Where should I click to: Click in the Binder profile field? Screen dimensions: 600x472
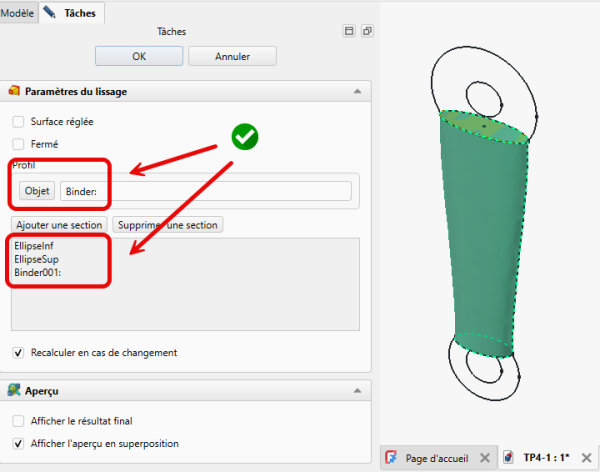205,191
